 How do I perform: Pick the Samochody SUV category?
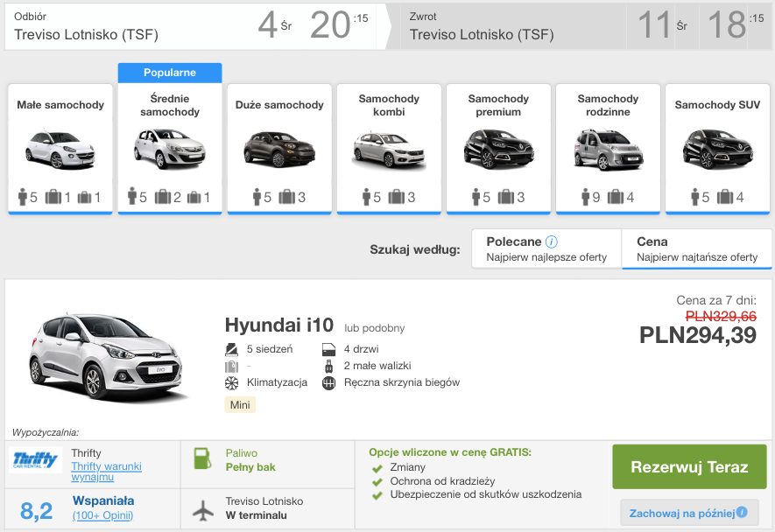tap(717, 149)
